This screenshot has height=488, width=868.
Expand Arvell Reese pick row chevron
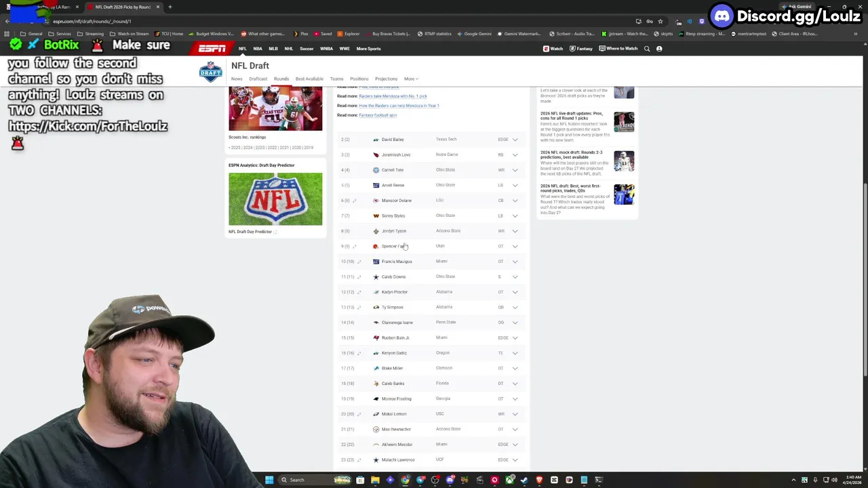click(x=515, y=185)
